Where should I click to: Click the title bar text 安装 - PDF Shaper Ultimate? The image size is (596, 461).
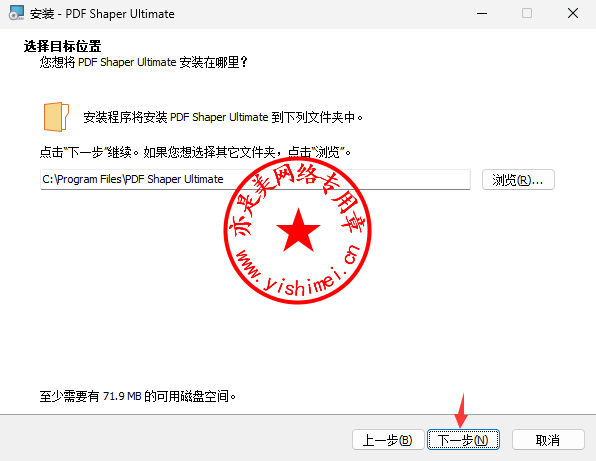point(102,14)
